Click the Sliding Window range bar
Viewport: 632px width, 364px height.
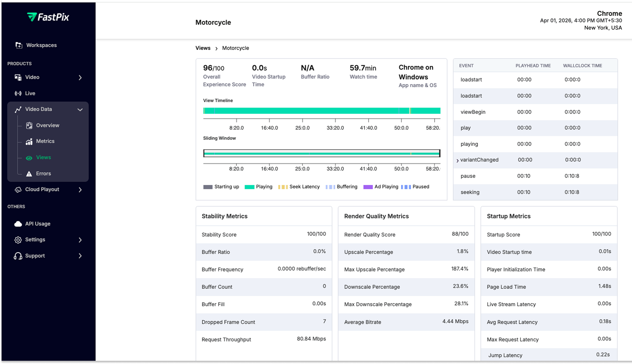322,153
